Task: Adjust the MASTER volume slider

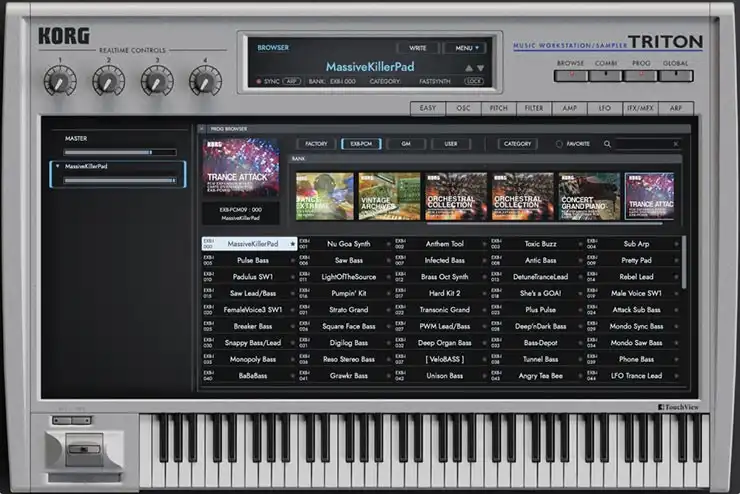Action: pyautogui.click(x=120, y=152)
